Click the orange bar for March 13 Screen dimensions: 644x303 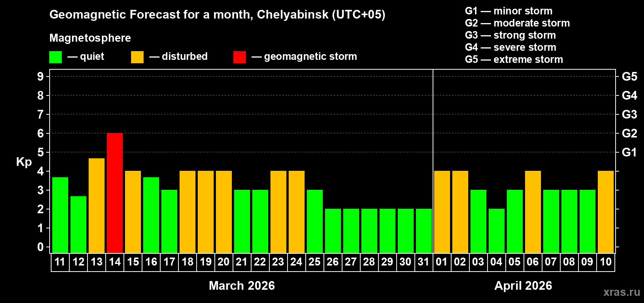(x=97, y=206)
